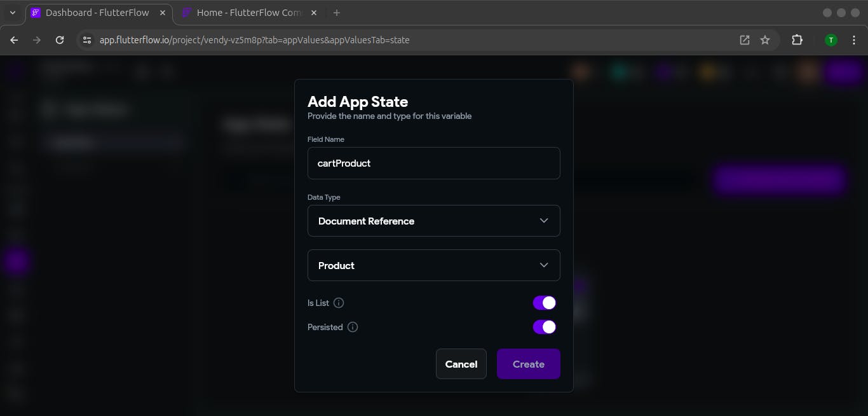
Task: Click the Field Name input containing cartProduct
Action: tap(433, 163)
